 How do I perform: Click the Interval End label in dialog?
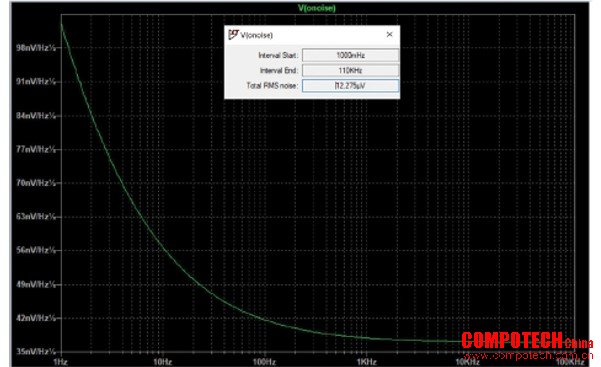click(279, 71)
